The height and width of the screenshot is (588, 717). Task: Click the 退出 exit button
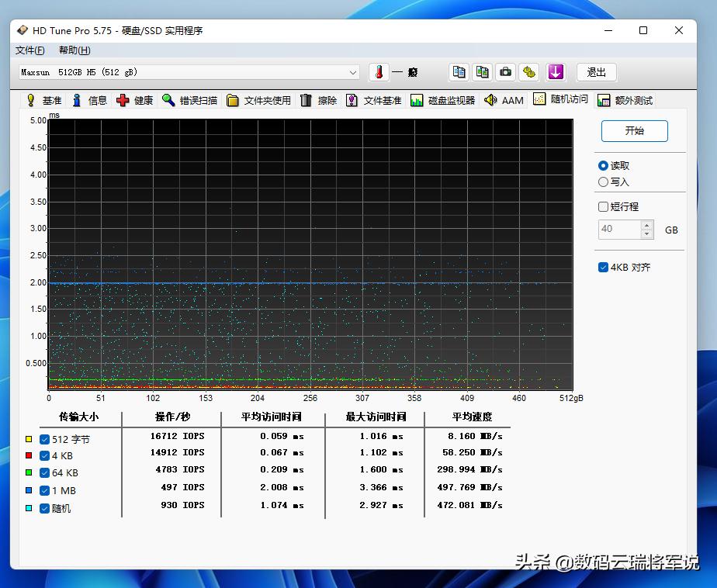pyautogui.click(x=596, y=72)
